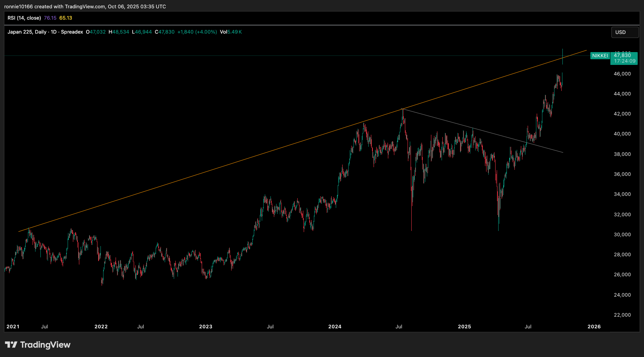Click the 22,000 price scale label
Screen dimensions: 644x357
point(622,315)
